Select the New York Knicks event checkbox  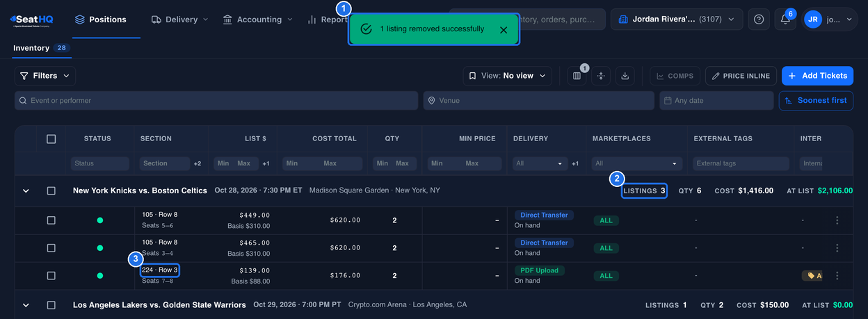[51, 190]
